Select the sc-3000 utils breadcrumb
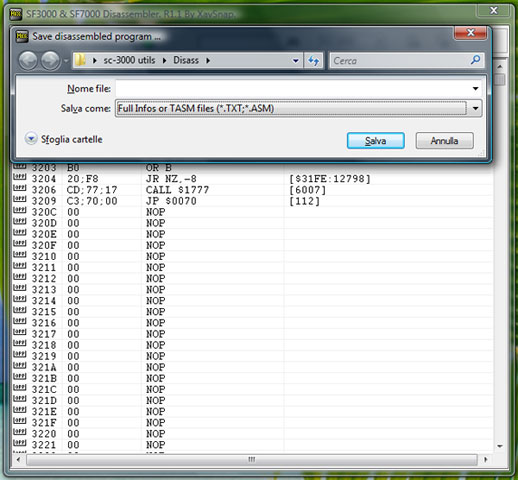518x480 pixels. (129, 60)
